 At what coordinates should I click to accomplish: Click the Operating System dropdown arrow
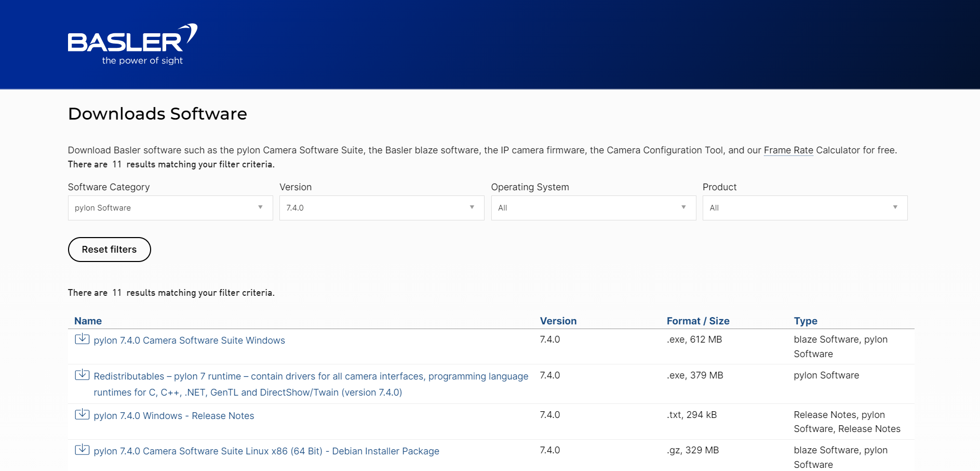(683, 207)
